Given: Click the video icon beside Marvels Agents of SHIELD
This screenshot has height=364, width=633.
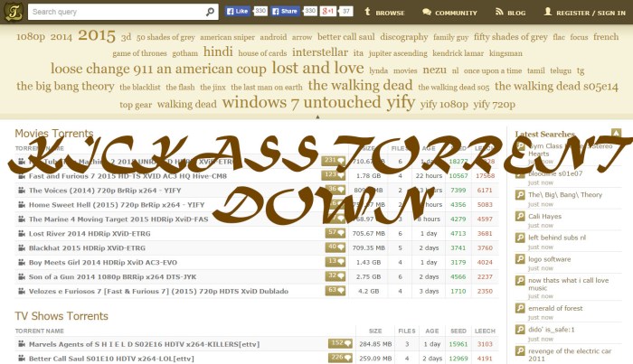Looking at the screenshot, I should 22,344.
